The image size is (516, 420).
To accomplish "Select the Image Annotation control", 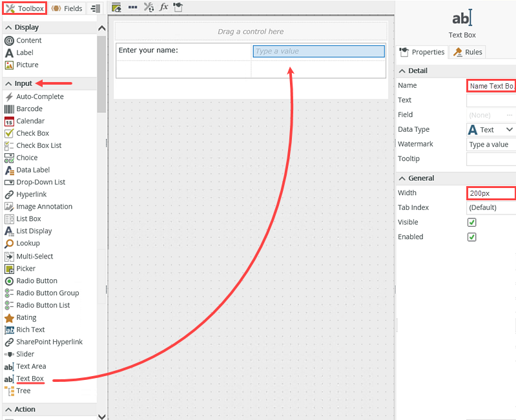I will point(39,206).
